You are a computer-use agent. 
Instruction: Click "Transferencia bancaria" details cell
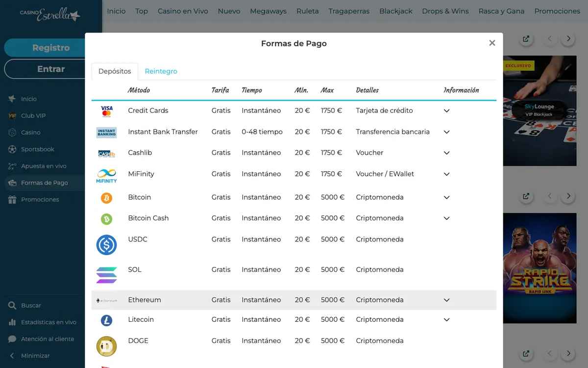click(x=392, y=131)
